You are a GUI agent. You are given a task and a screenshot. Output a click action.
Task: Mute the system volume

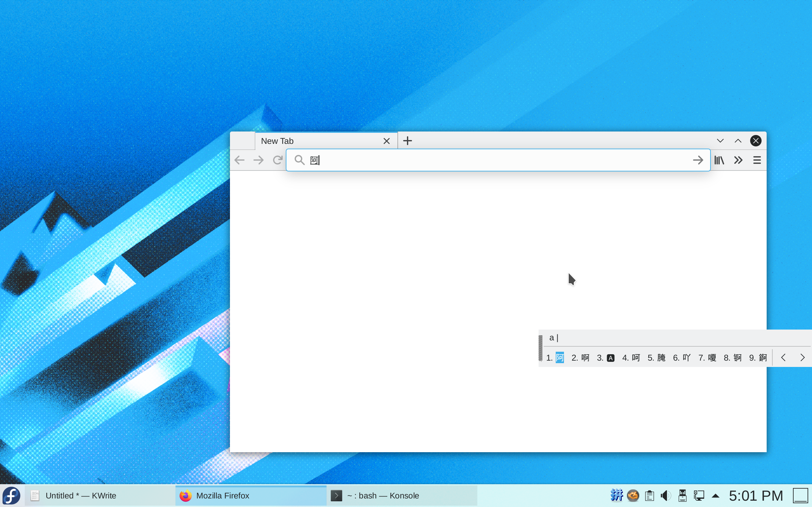pos(666,495)
